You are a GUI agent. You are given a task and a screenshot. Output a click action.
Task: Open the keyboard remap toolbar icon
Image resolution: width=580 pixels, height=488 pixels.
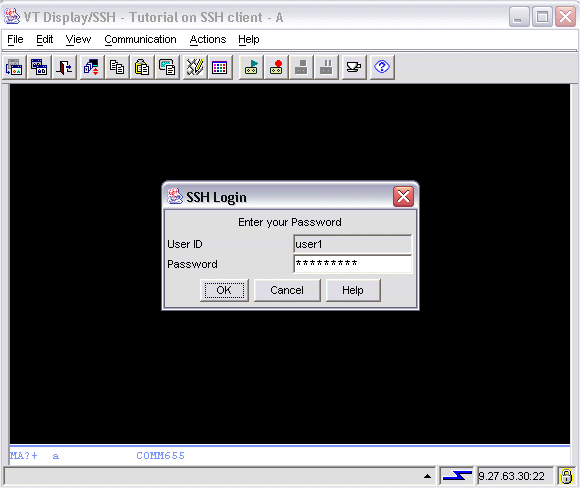(195, 67)
